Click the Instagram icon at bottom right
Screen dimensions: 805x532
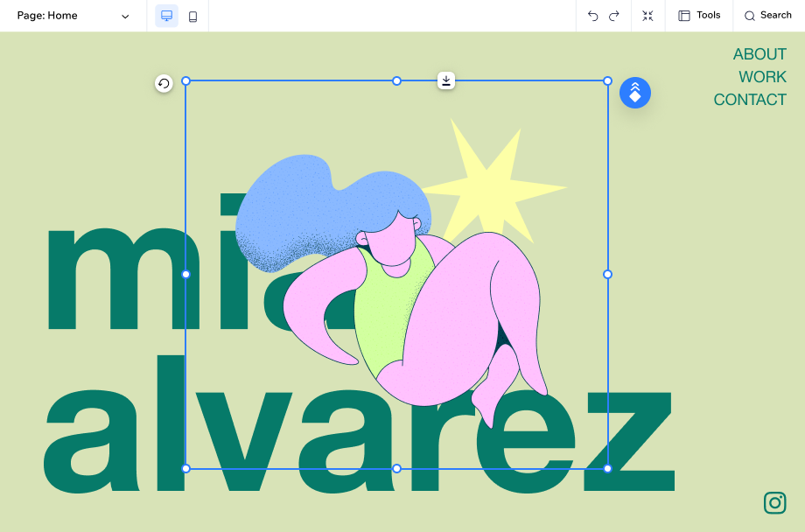click(775, 503)
